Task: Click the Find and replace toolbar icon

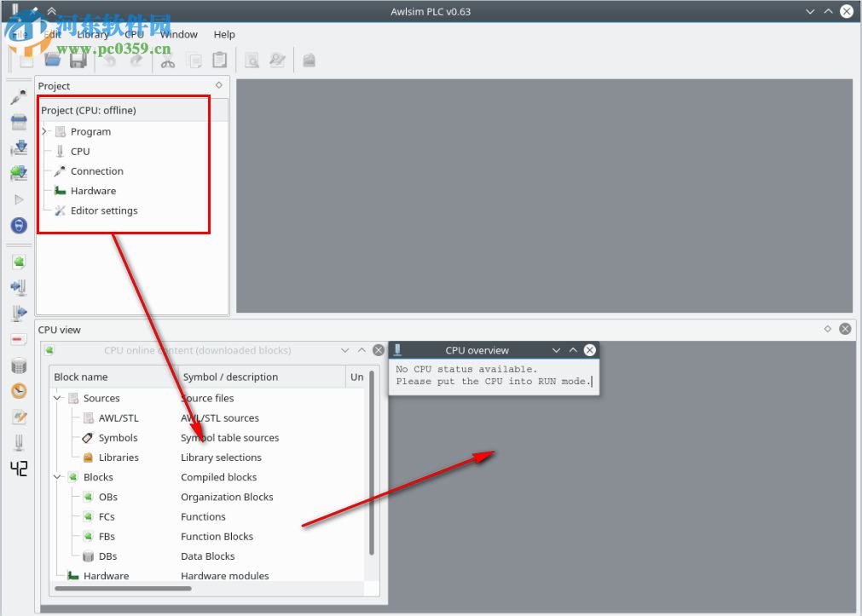Action: pyautogui.click(x=277, y=60)
